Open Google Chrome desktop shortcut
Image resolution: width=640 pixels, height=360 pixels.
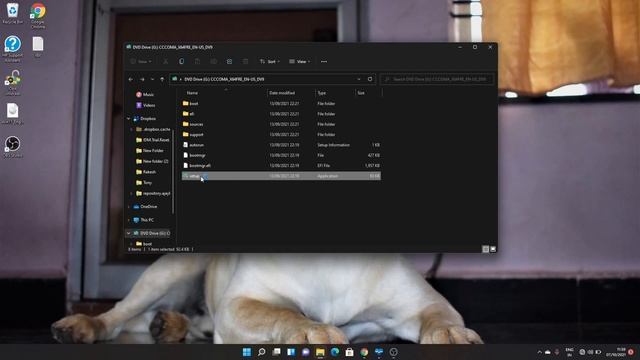38,15
